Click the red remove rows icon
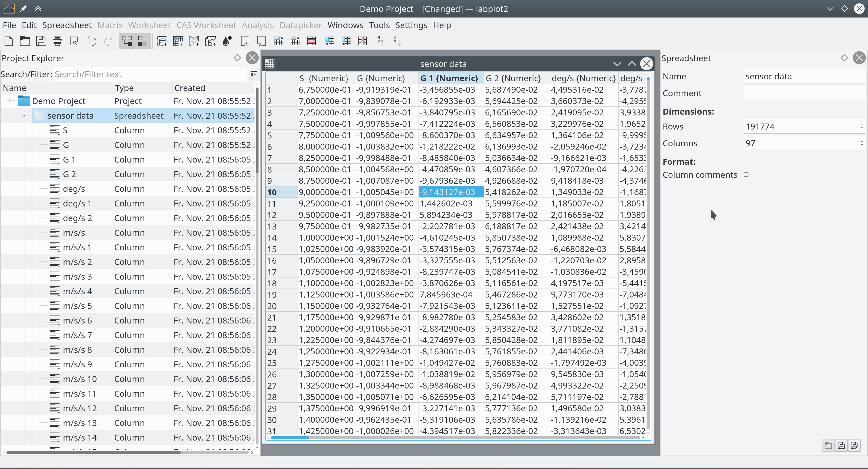This screenshot has width=868, height=469. (x=311, y=41)
